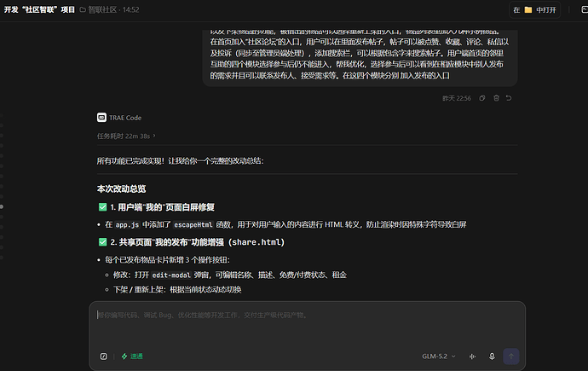
Task: Click the 昨天 22:56 timestamp
Action: pyautogui.click(x=457, y=98)
